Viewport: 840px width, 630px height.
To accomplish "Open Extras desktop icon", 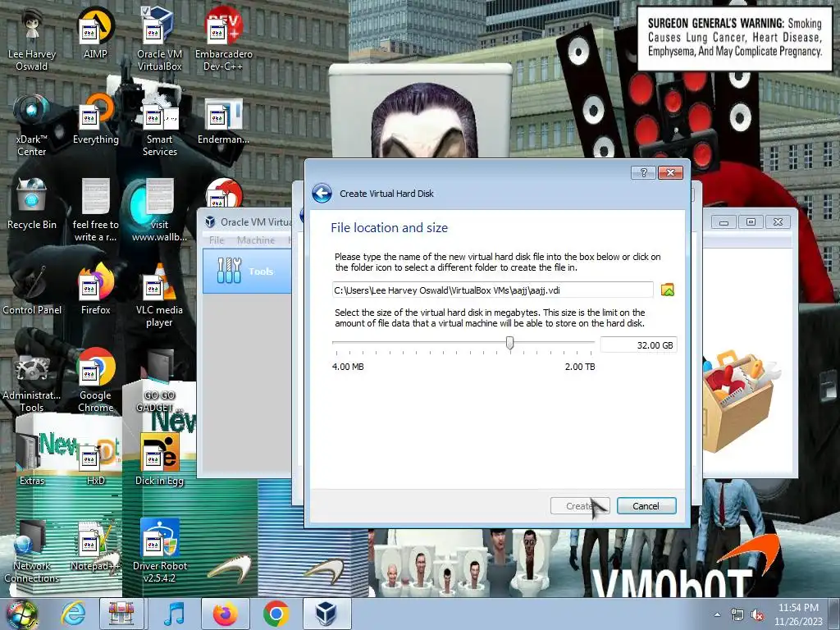I will pyautogui.click(x=32, y=459).
